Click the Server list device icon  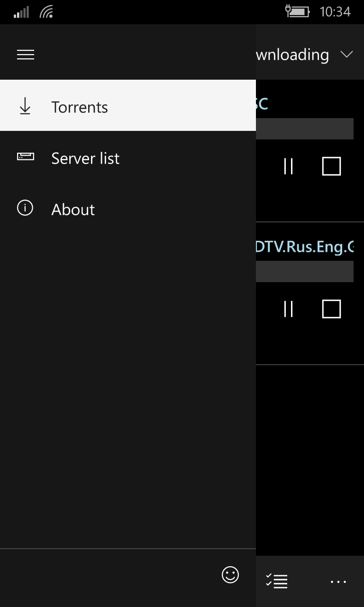25,156
